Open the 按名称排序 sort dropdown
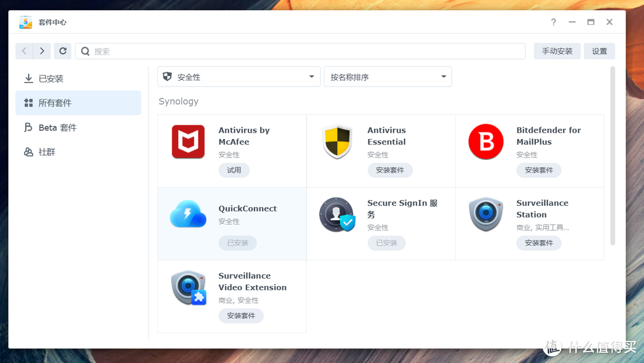Image resolution: width=644 pixels, height=363 pixels. [388, 77]
